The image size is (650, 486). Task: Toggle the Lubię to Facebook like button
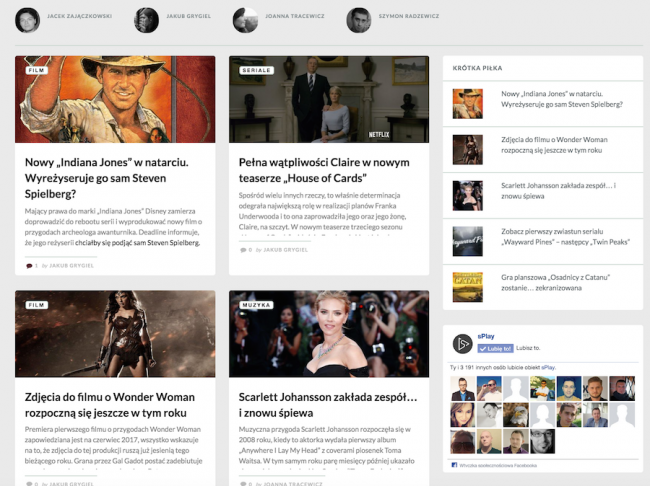(495, 348)
